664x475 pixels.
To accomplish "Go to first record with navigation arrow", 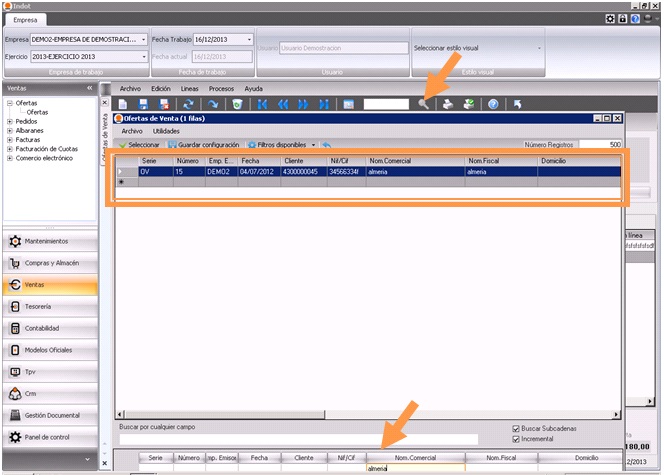I will click(262, 104).
